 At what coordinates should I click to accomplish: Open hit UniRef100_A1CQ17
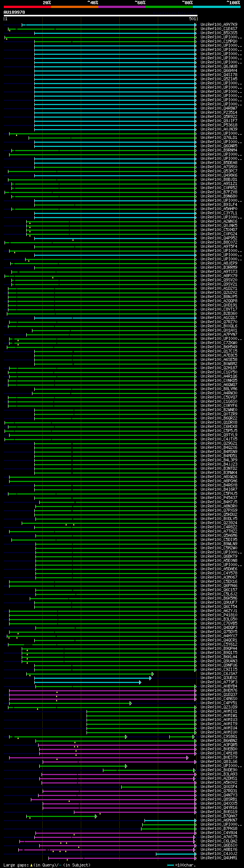click(x=219, y=318)
